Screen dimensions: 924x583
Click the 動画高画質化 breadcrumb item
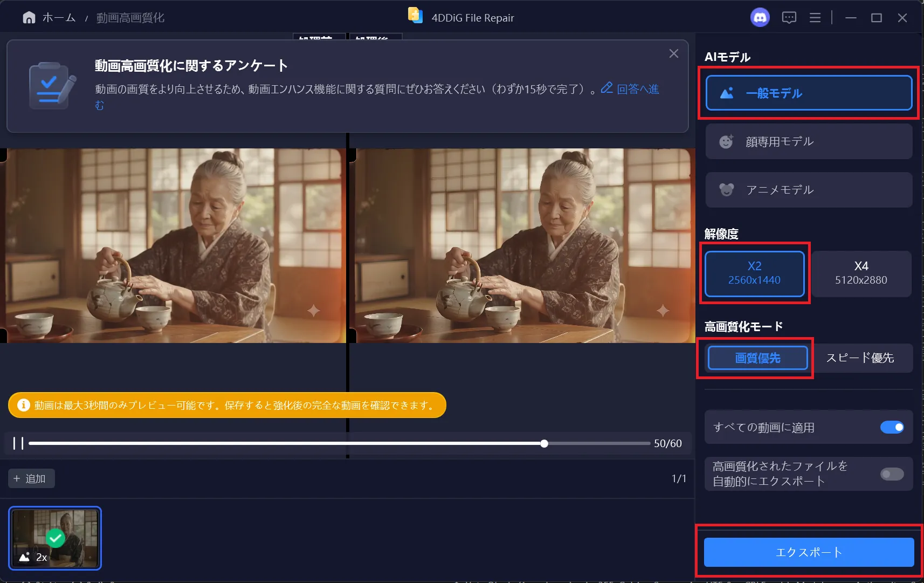(130, 18)
